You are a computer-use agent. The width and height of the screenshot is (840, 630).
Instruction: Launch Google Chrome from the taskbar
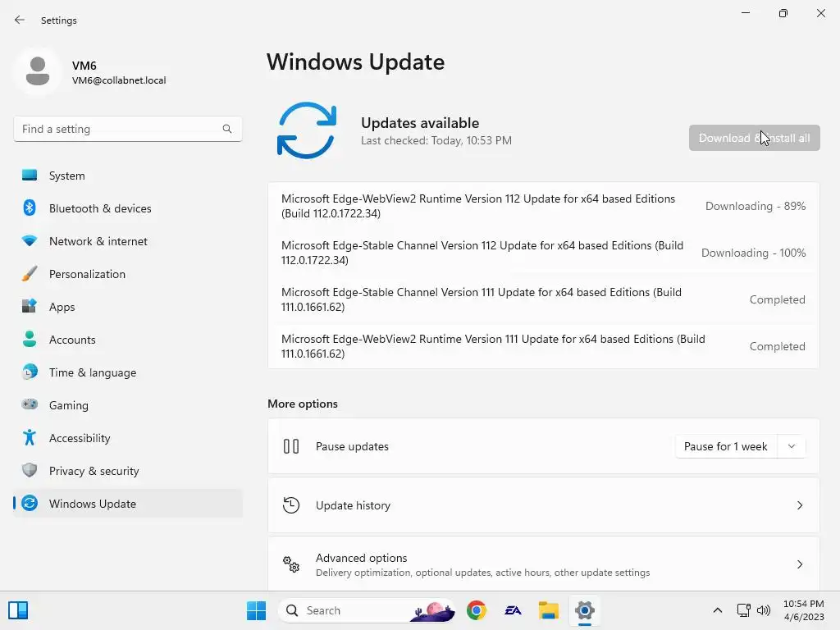click(x=477, y=610)
